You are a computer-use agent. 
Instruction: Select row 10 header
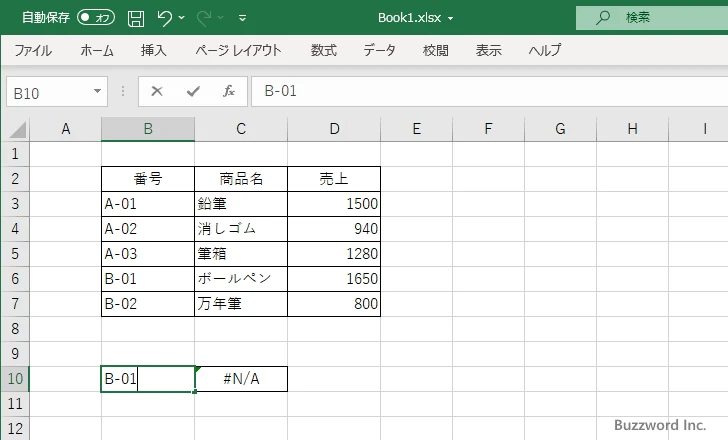pyautogui.click(x=15, y=379)
